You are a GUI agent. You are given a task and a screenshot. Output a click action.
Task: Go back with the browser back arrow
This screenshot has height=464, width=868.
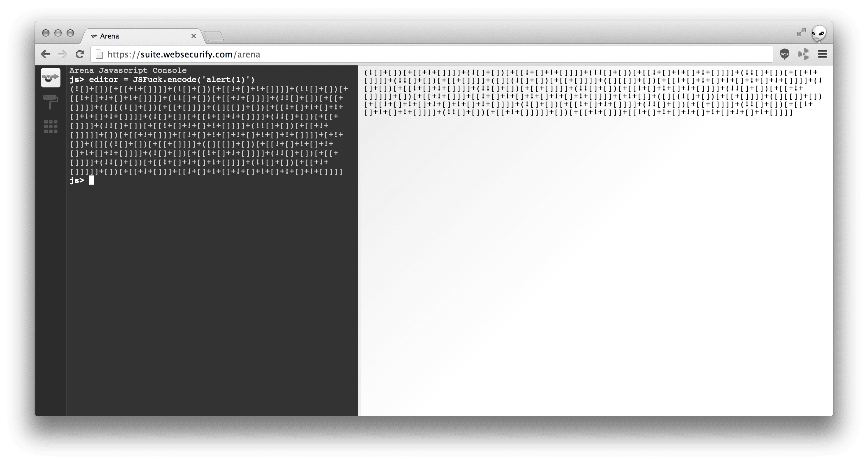click(x=46, y=54)
